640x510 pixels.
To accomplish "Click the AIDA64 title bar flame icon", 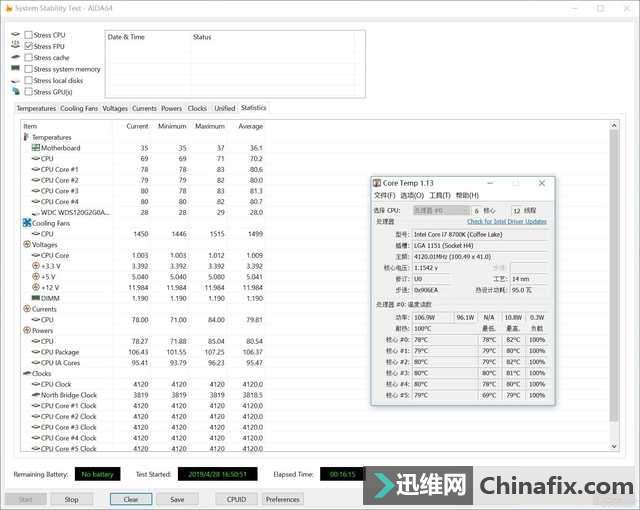I will 9,8.
